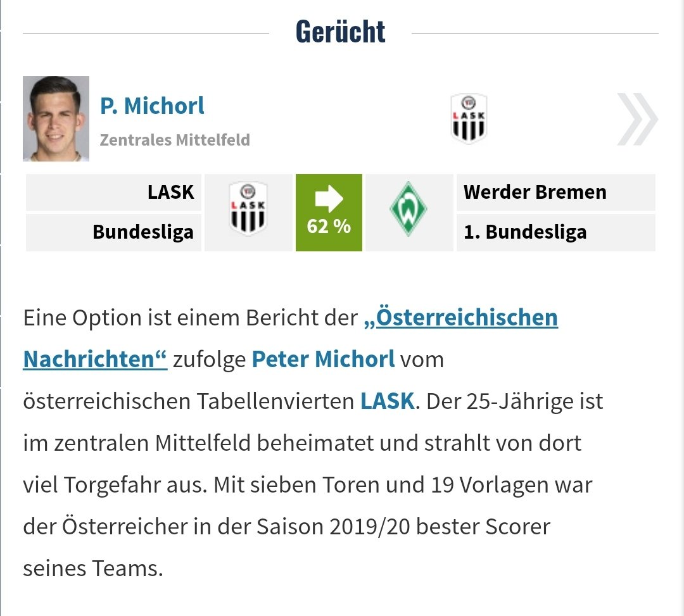The height and width of the screenshot is (616, 684).
Task: Click the Zentrales Mittelfeld position label
Action: pyautogui.click(x=175, y=140)
